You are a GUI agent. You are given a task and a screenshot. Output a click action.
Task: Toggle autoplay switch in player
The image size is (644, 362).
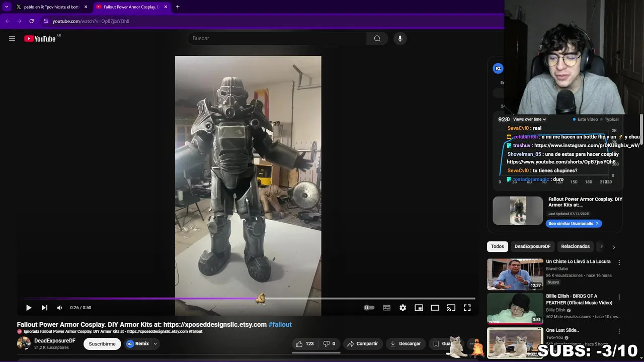click(369, 308)
